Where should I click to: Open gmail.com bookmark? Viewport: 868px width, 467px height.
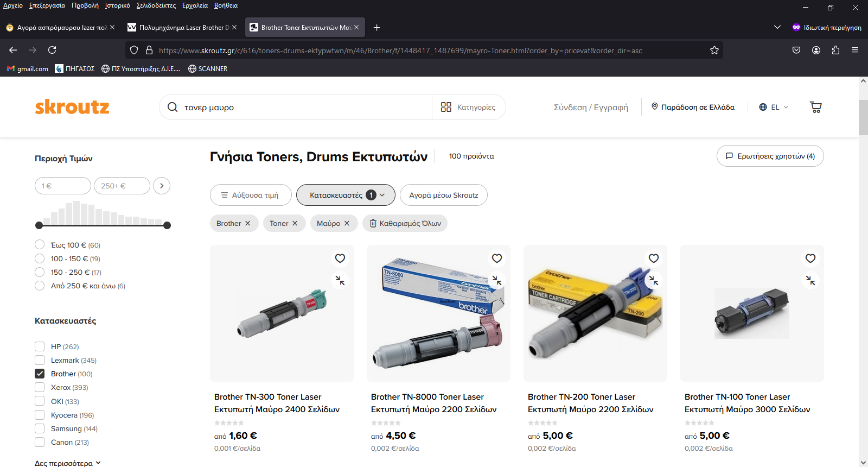point(28,68)
